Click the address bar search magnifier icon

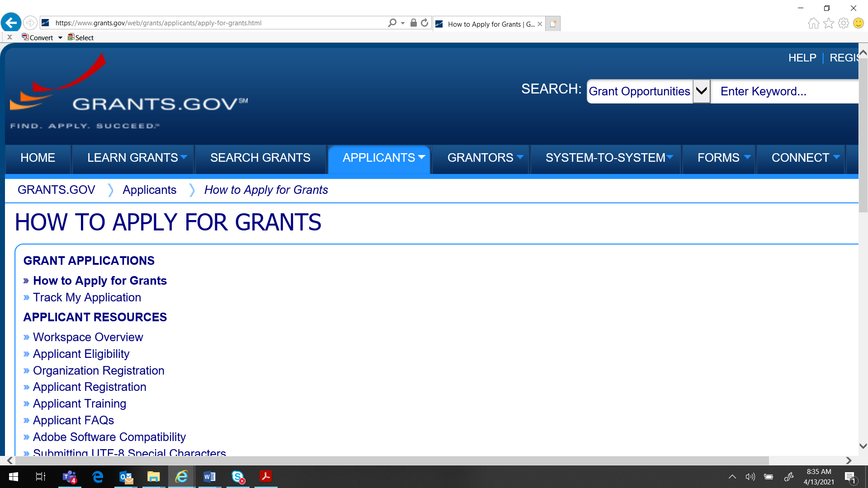(x=392, y=23)
